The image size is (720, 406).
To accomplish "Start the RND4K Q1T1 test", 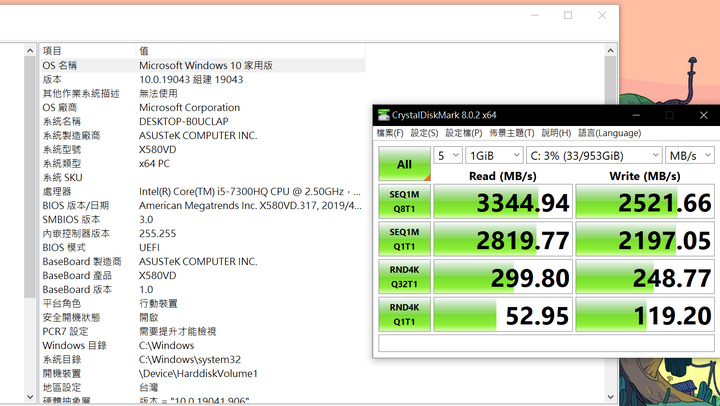I will (x=404, y=314).
